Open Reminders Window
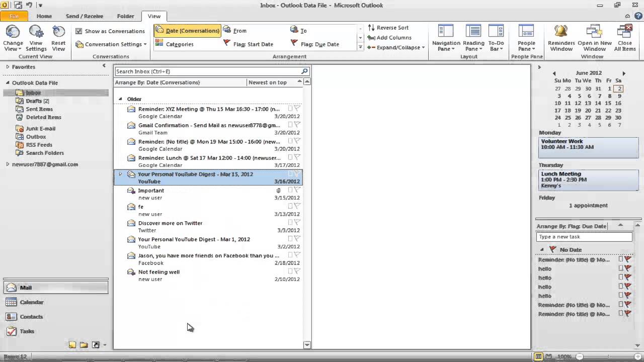Image resolution: width=644 pixels, height=362 pixels. 561,38
